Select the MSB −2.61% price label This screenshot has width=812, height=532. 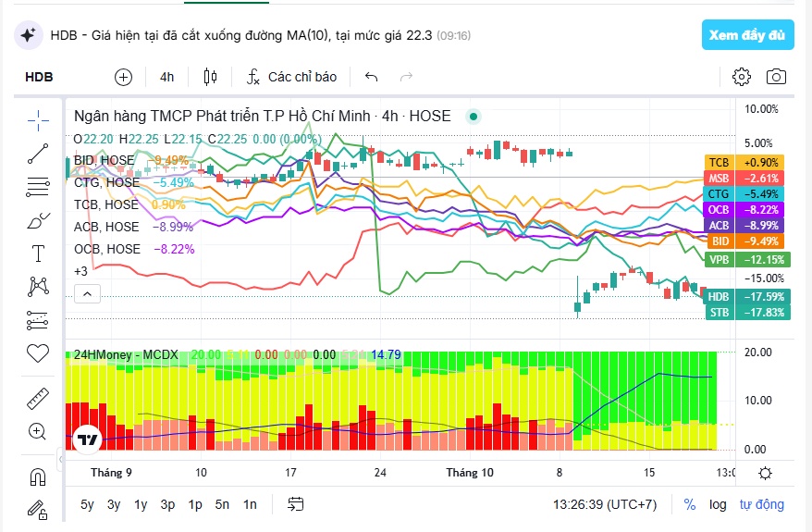coord(744,179)
